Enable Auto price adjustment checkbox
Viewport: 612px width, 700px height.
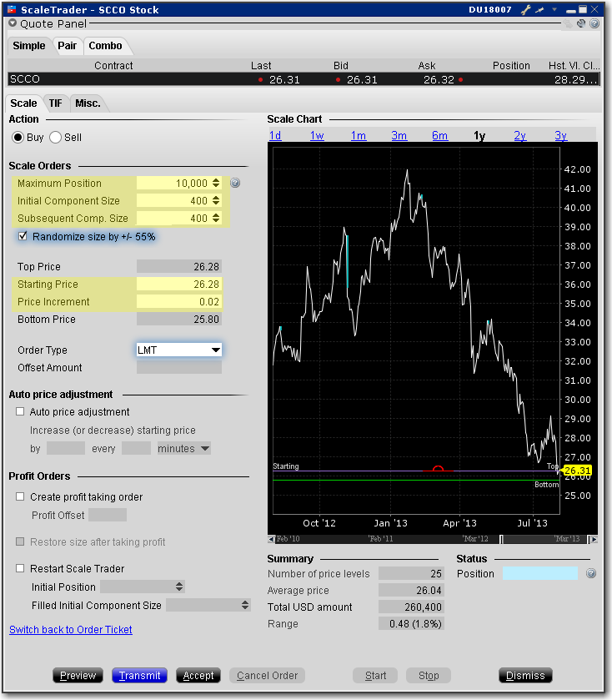point(20,411)
